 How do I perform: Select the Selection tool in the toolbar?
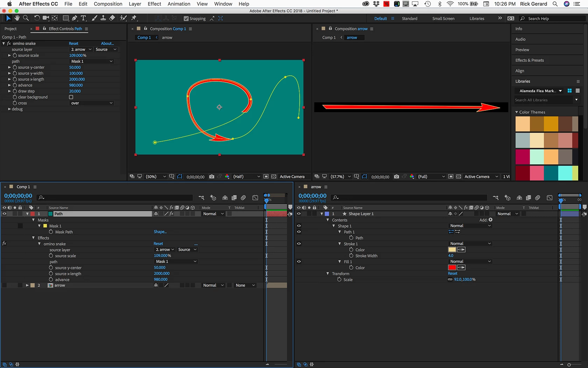8,18
